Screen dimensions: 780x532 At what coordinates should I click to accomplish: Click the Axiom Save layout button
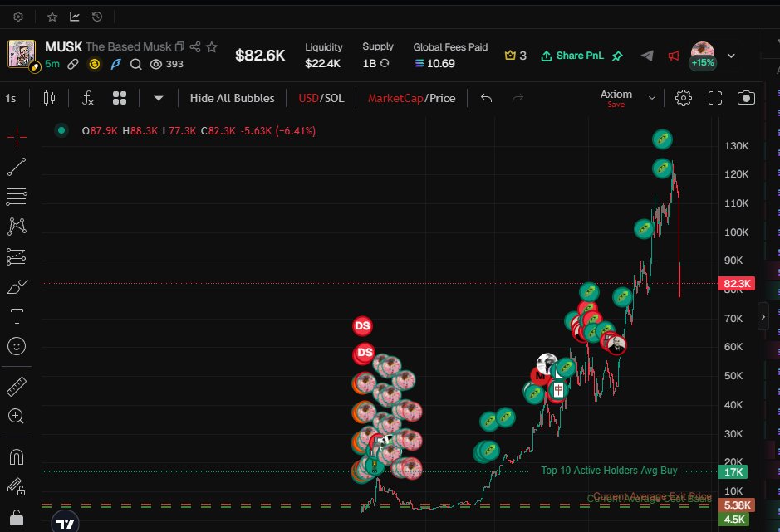click(x=616, y=98)
